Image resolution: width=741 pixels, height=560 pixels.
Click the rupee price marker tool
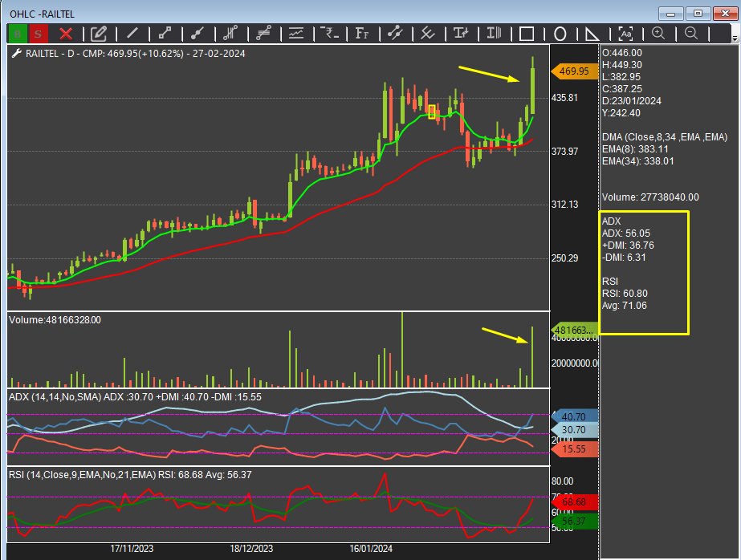click(329, 33)
